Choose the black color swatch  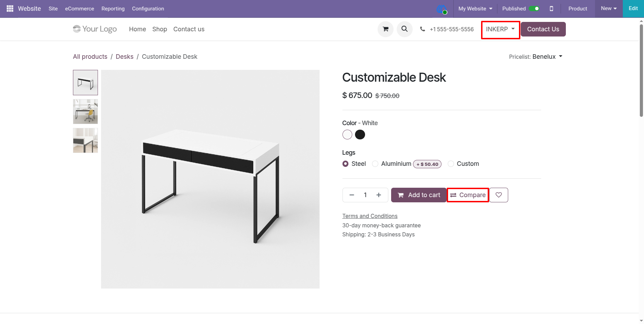pos(360,135)
